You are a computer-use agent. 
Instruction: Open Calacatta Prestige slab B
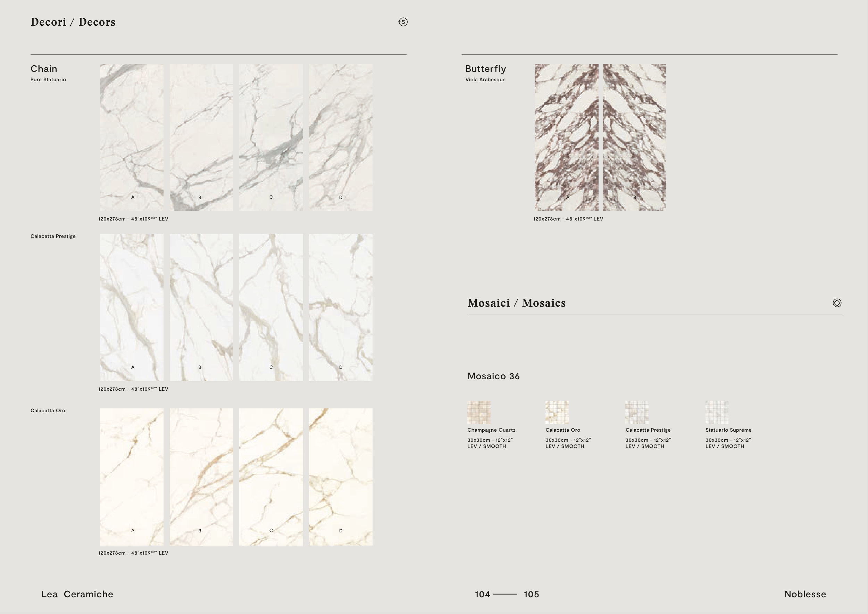pyautogui.click(x=201, y=307)
